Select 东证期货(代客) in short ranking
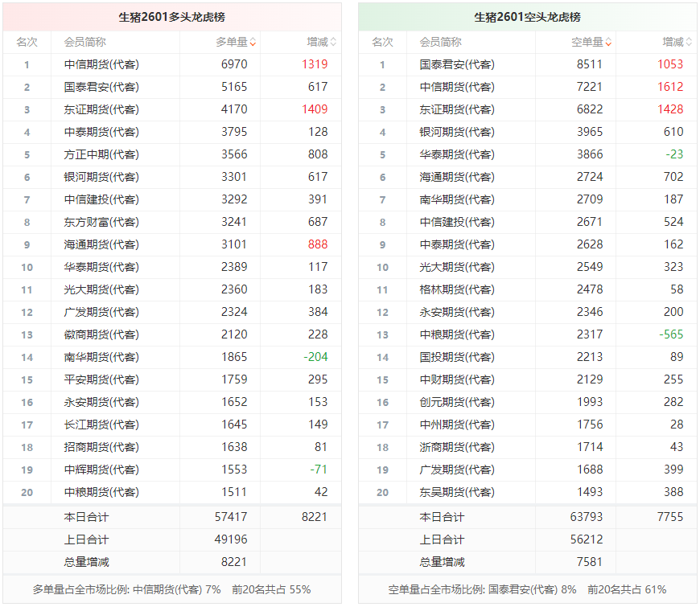 457,109
